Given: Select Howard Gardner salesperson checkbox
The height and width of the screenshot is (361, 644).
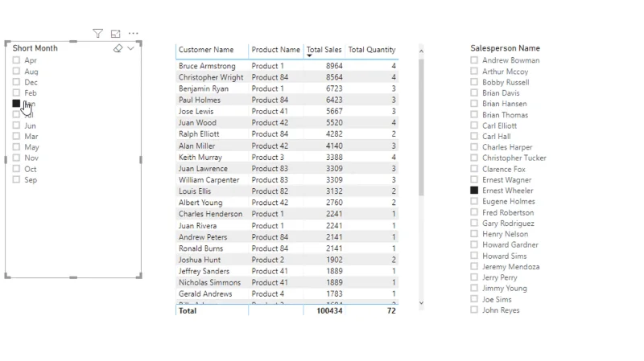Looking at the screenshot, I should (474, 244).
